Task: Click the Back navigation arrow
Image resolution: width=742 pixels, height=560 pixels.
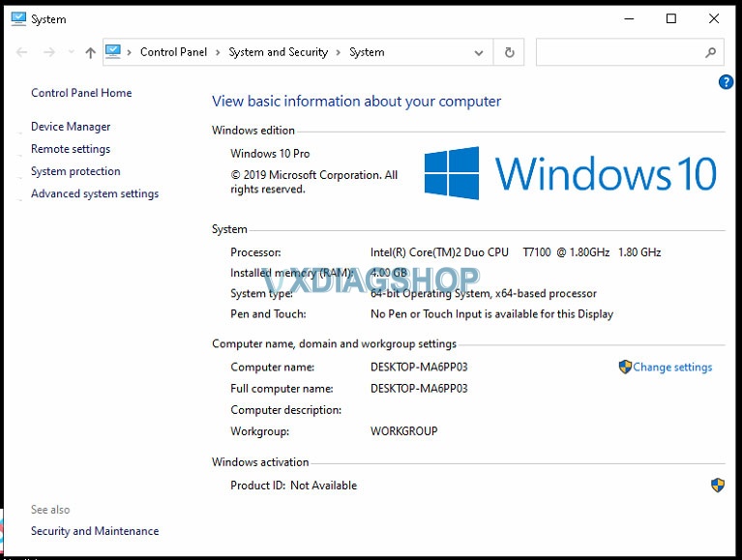Action: click(x=22, y=52)
